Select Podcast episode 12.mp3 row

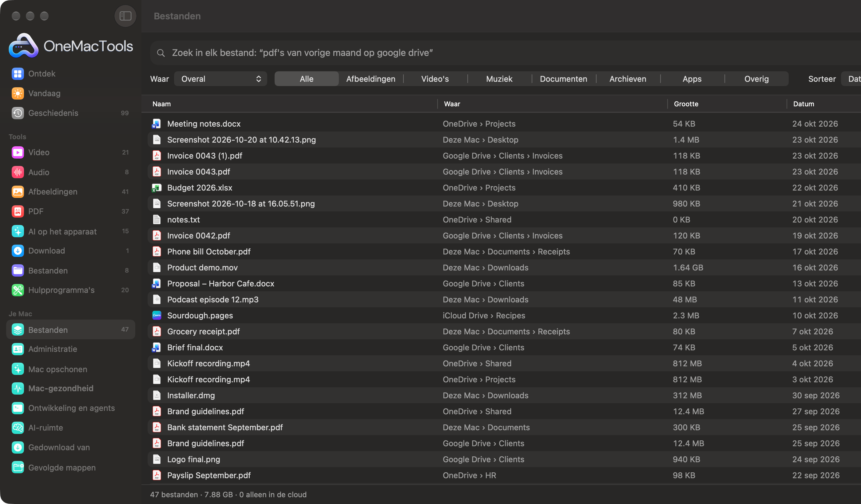pos(504,299)
